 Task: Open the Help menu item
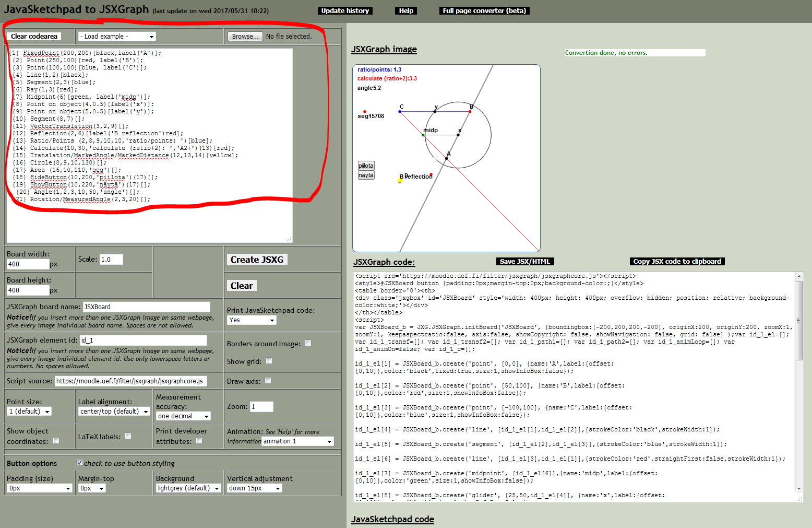(406, 10)
